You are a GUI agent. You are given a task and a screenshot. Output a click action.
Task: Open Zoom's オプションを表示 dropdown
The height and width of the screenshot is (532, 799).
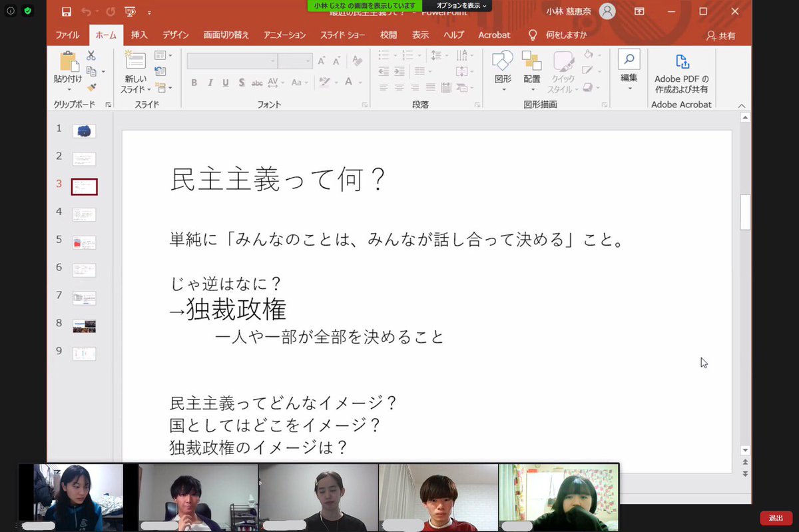coord(461,5)
